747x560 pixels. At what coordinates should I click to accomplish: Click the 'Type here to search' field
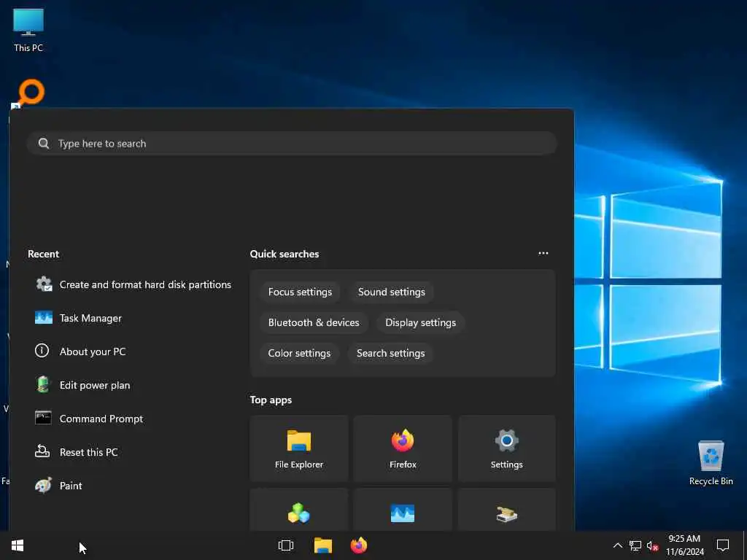(292, 144)
